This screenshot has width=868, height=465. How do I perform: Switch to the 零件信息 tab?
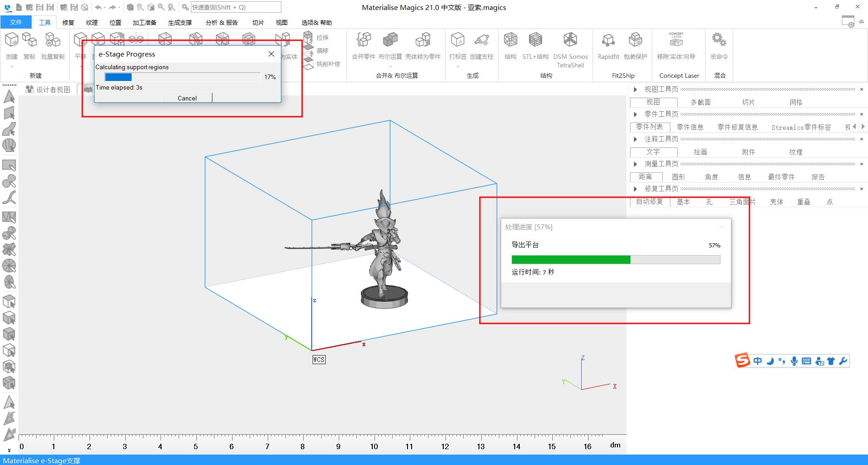tap(690, 127)
